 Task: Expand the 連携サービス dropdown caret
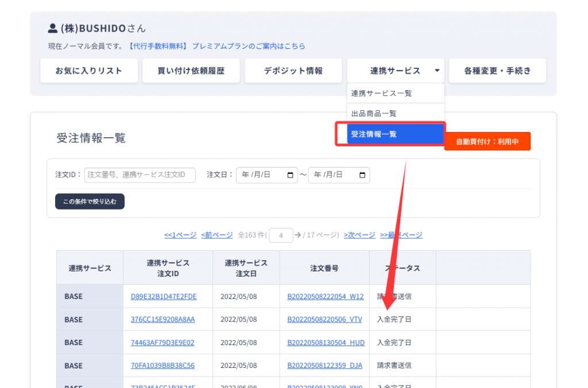click(x=437, y=71)
